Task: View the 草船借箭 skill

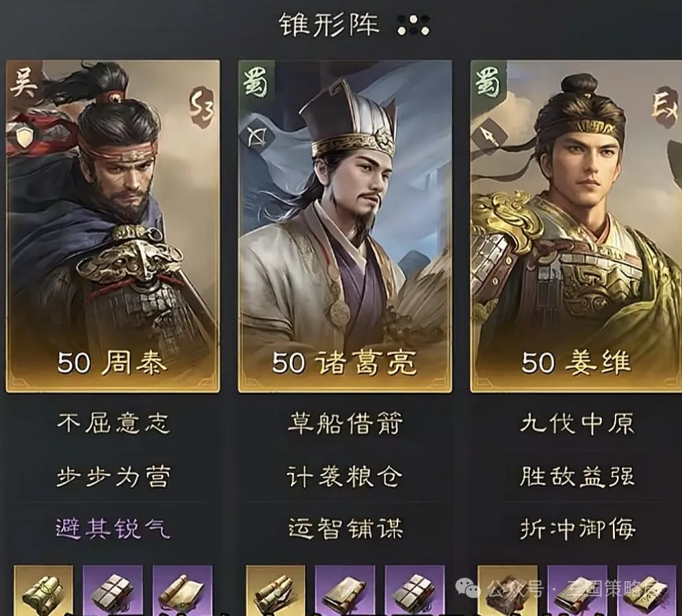Action: 345,423
